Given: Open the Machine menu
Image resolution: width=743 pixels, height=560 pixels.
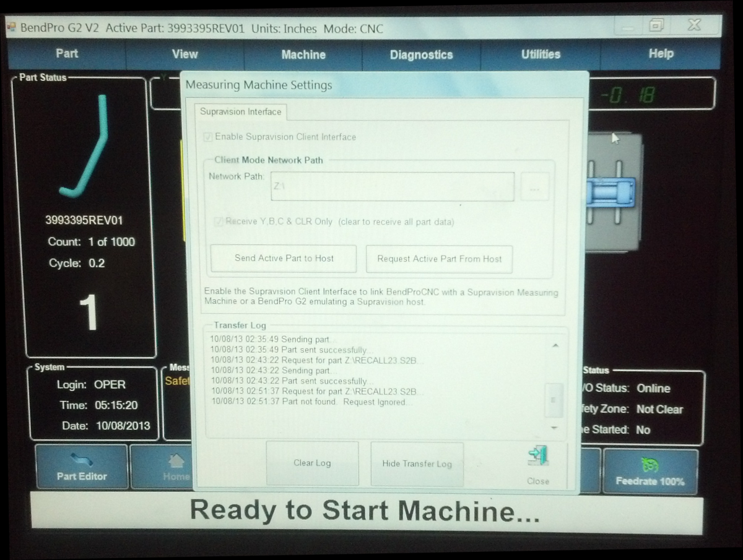Looking at the screenshot, I should pyautogui.click(x=303, y=54).
